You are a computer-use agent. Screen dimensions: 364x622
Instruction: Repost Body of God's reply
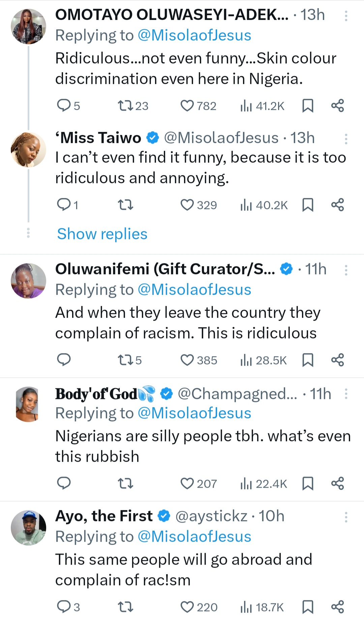pyautogui.click(x=125, y=484)
